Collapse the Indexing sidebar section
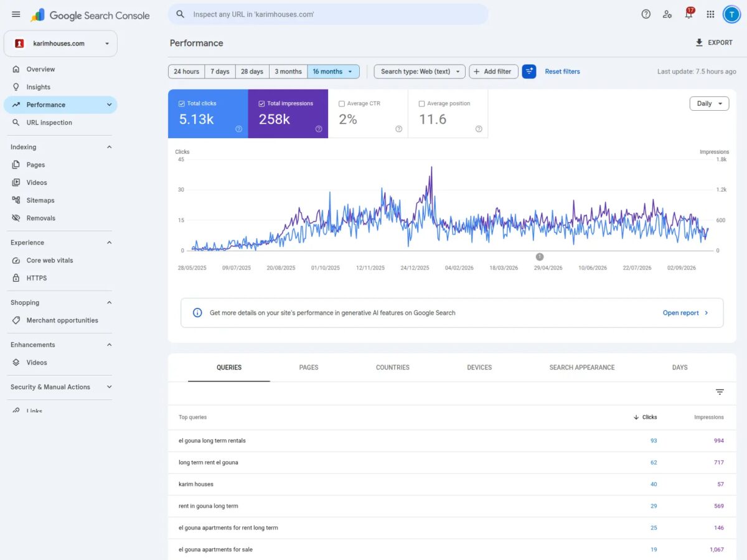The image size is (747, 560). [110, 147]
